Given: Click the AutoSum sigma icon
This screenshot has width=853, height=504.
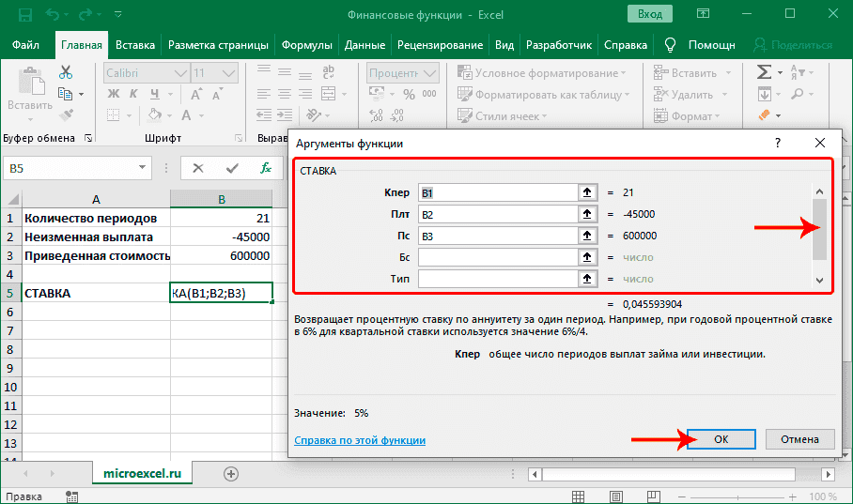Looking at the screenshot, I should click(x=765, y=72).
